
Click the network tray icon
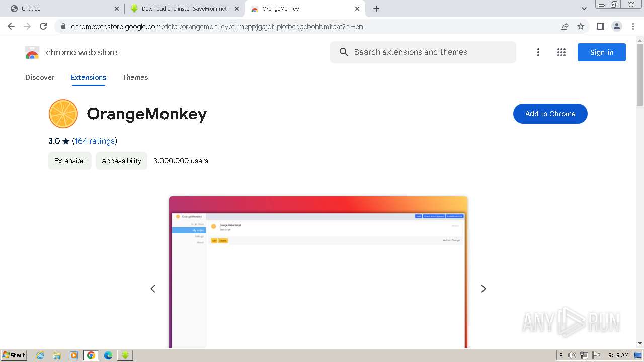(584, 355)
